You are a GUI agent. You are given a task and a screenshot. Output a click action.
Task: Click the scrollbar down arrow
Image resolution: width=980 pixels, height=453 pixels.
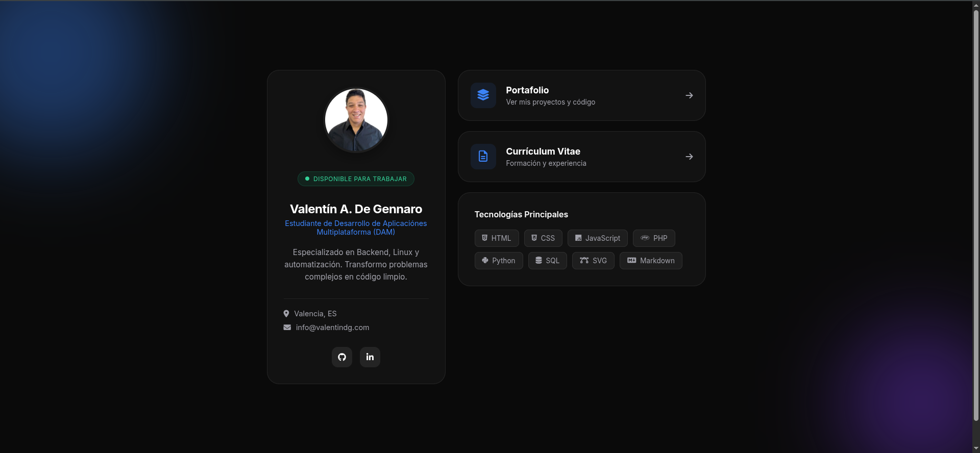pos(976,448)
